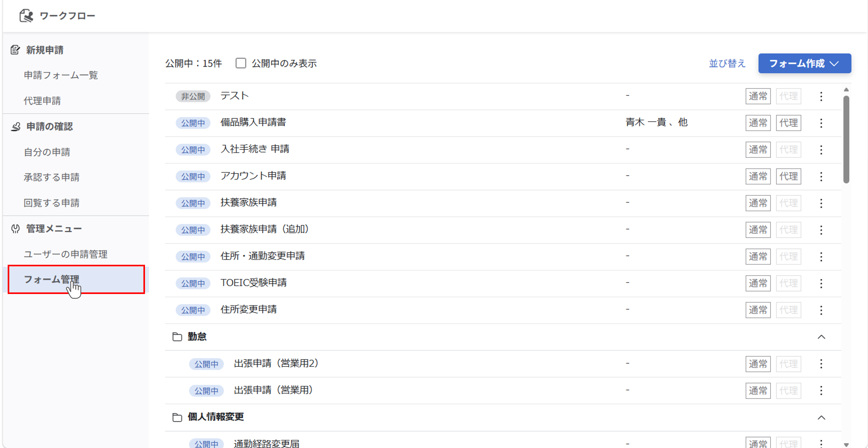Toggle 通常 for テスト form
Viewport: 868px width, 448px height.
pos(758,96)
